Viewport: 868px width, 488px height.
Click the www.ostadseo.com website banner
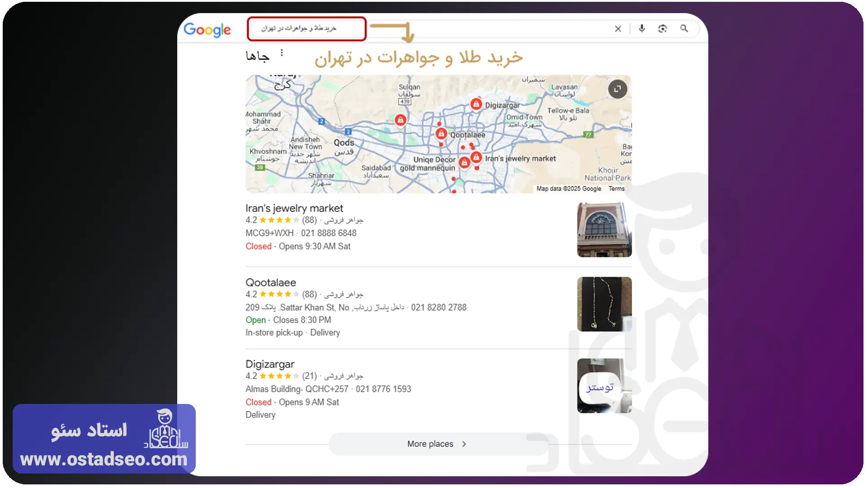point(104,459)
